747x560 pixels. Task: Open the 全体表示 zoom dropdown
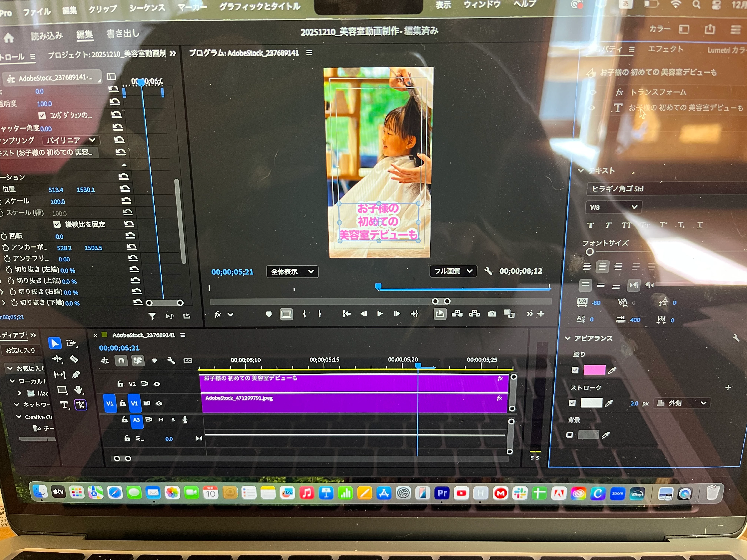click(292, 271)
